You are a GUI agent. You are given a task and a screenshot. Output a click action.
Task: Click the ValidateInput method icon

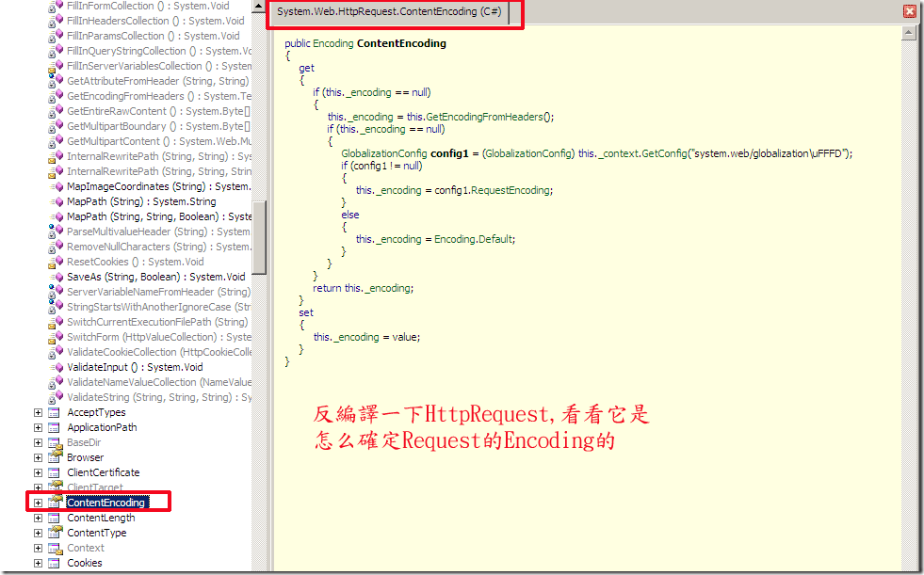pos(56,367)
